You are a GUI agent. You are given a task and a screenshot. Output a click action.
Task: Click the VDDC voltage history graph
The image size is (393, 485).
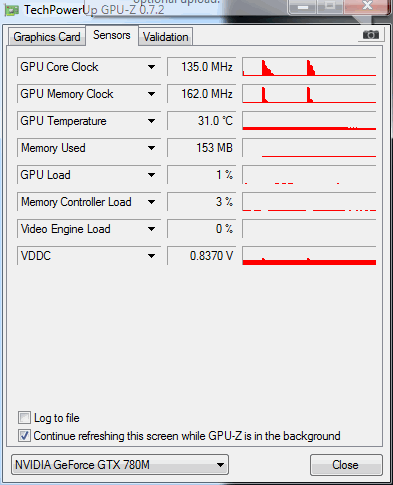click(x=309, y=256)
